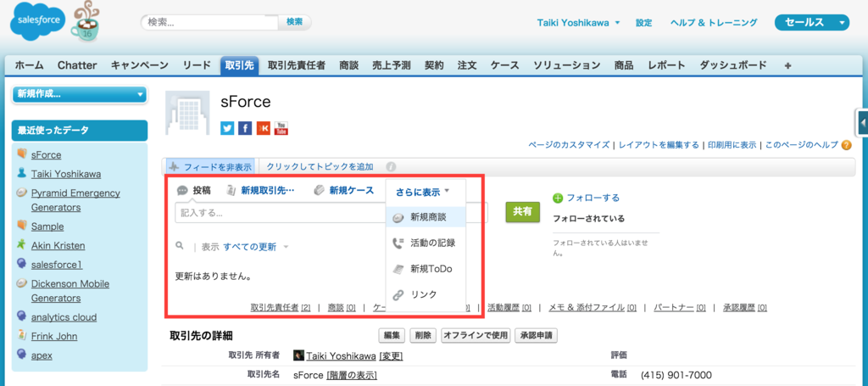Screen dimensions: 868x386
Task: Open recent item salesforce1
Action: [x=57, y=265]
